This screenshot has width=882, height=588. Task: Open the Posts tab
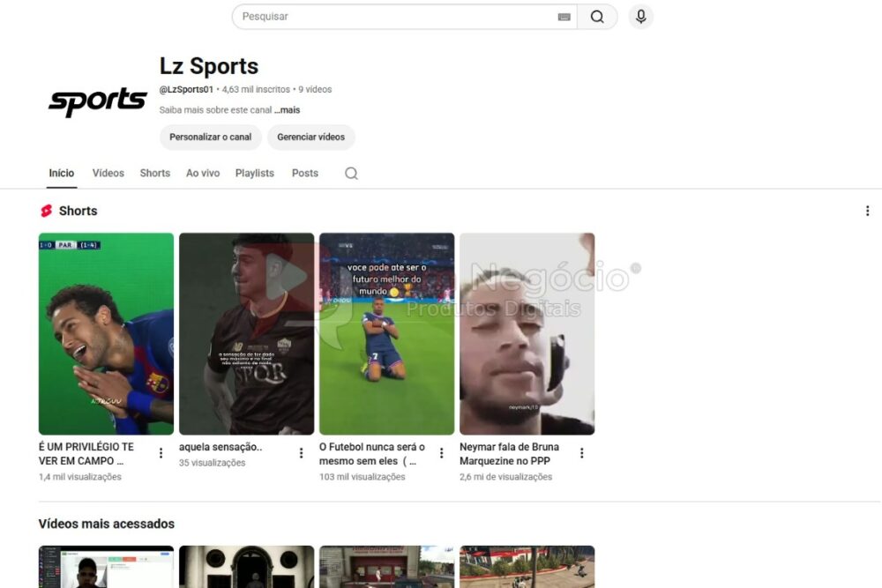[305, 173]
